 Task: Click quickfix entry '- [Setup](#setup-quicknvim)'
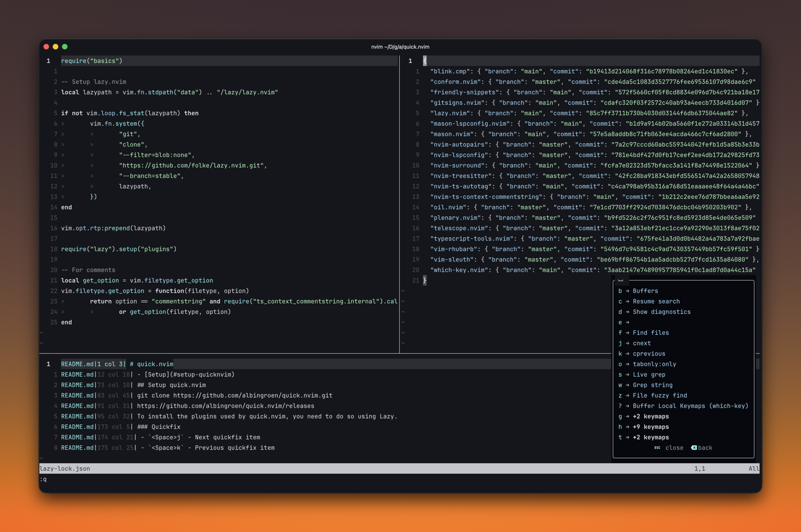click(148, 374)
